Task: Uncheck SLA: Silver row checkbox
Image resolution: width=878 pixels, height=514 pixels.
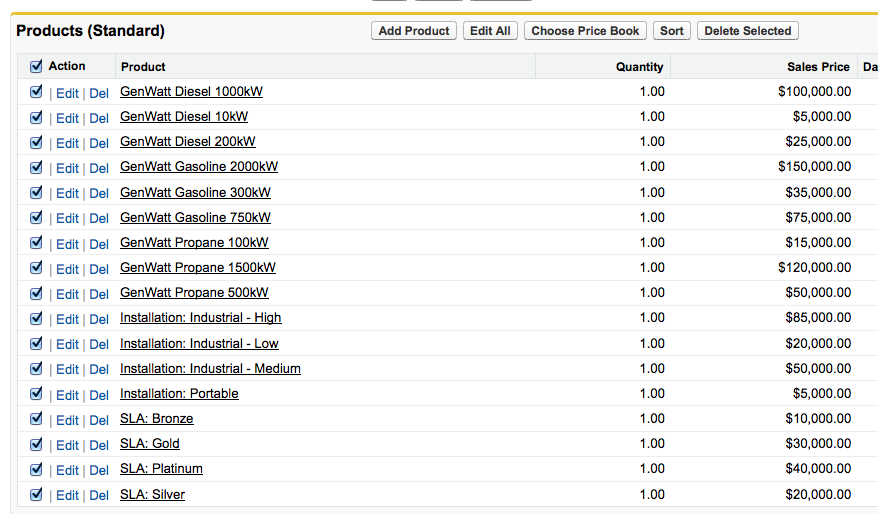Action: [36, 494]
